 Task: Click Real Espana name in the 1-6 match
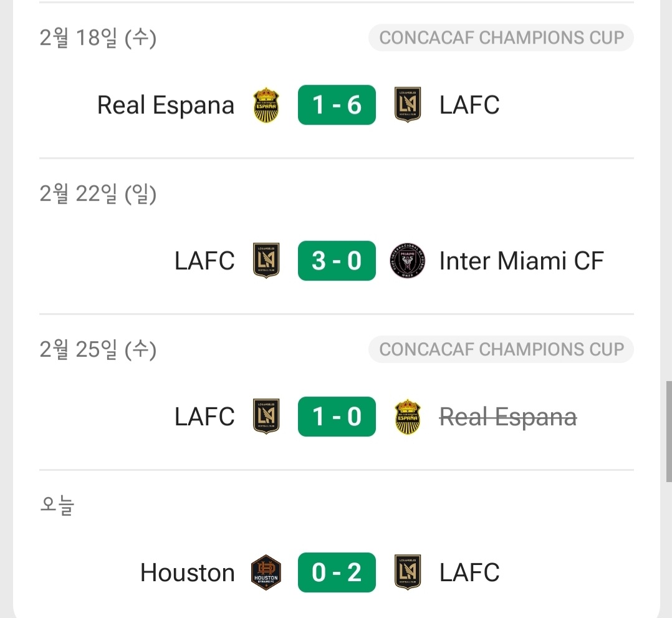(166, 105)
